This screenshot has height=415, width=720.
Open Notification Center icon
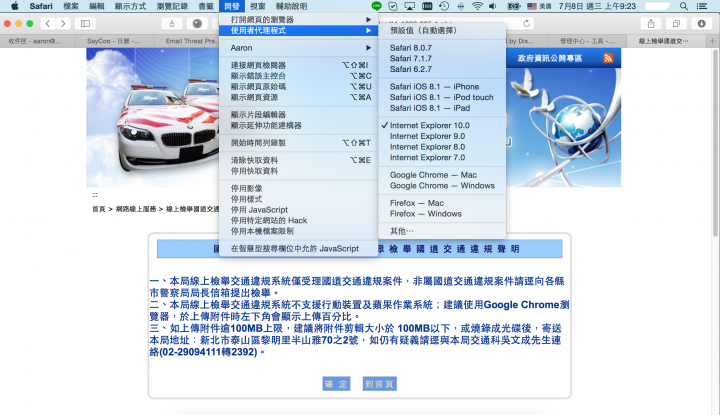702,6
